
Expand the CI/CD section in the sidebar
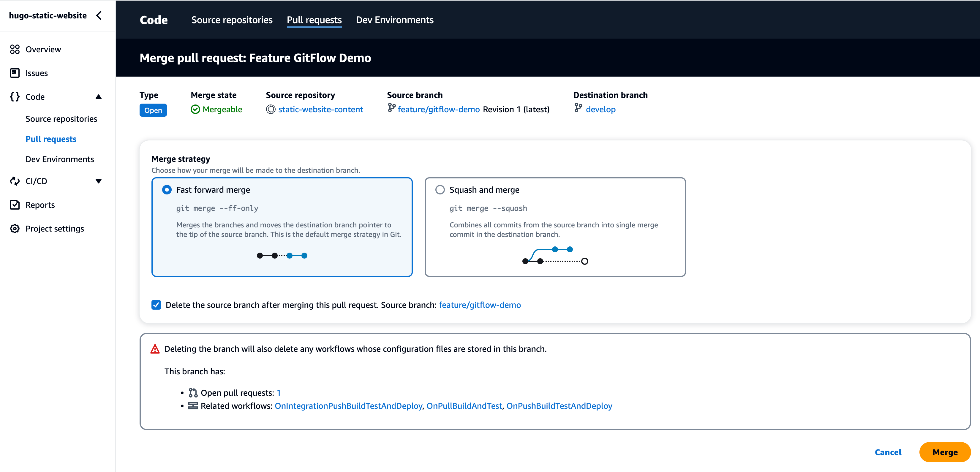[99, 181]
